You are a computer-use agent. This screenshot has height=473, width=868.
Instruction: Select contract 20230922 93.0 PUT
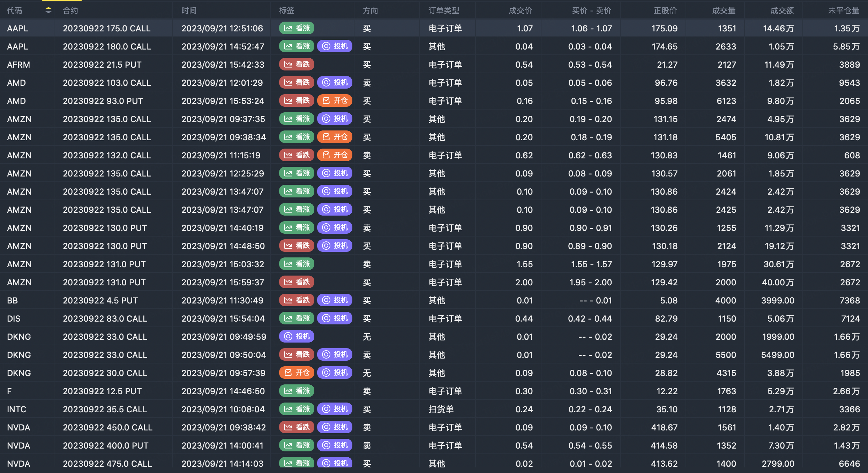click(103, 101)
